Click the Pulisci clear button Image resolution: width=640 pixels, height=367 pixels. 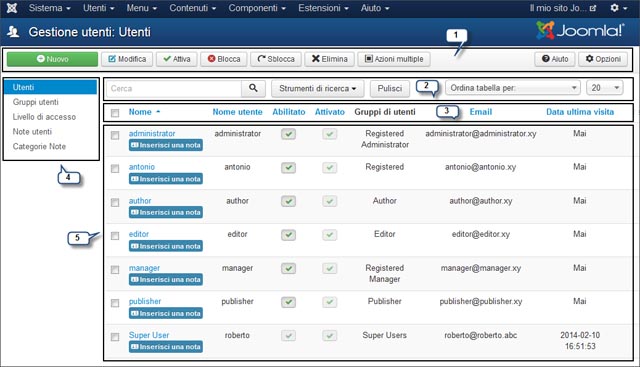(x=390, y=88)
